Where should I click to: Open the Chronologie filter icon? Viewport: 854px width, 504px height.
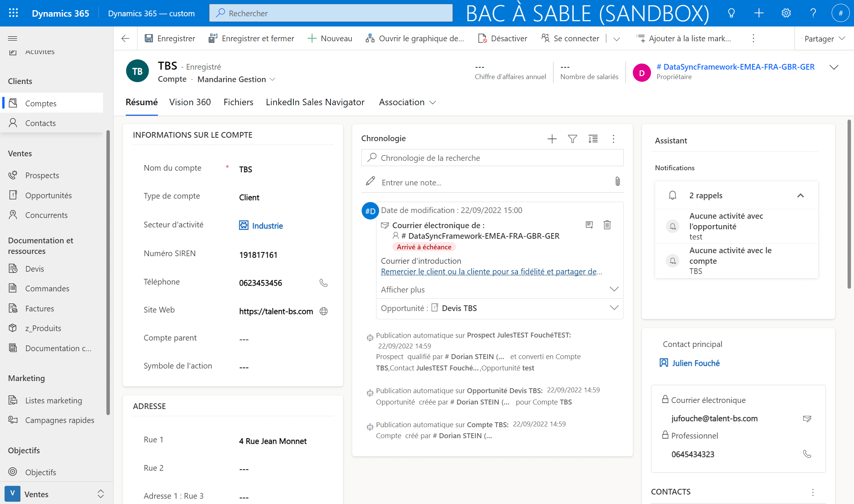[x=573, y=139]
